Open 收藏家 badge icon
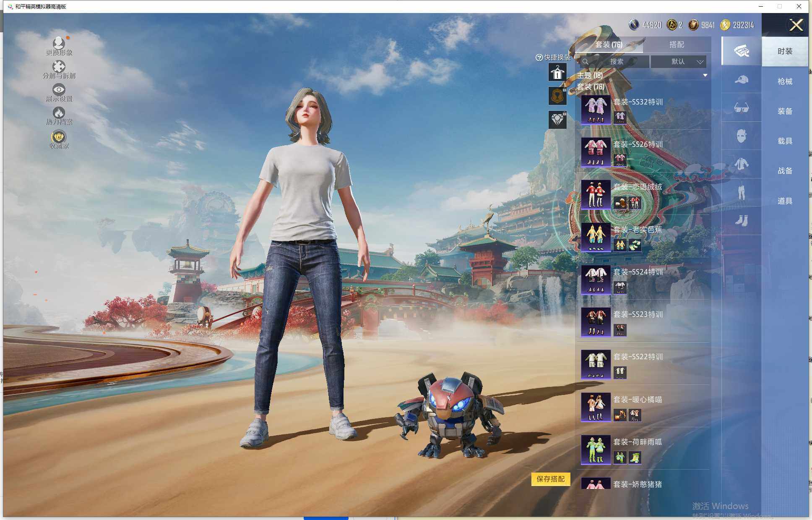812x520 pixels. click(x=59, y=137)
